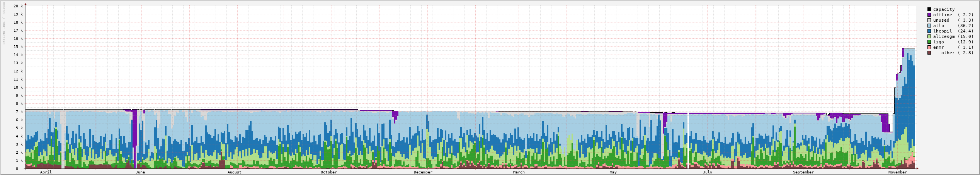Click the black capacity legend swatch
Viewport: 980px width, 175px height.
(929, 9)
